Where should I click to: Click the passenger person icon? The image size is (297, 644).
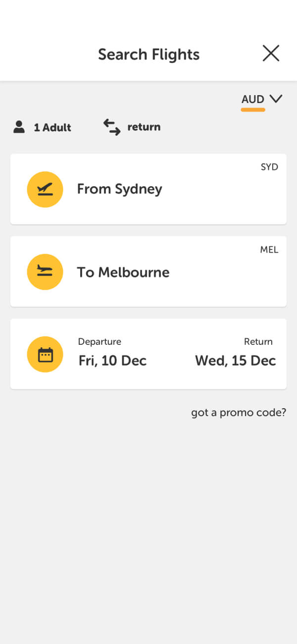point(19,127)
